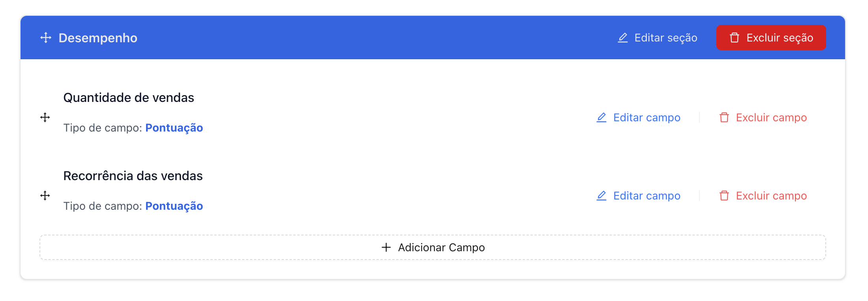Image resolution: width=868 pixels, height=301 pixels.
Task: Open Editar seção for Desempenho
Action: coord(658,38)
